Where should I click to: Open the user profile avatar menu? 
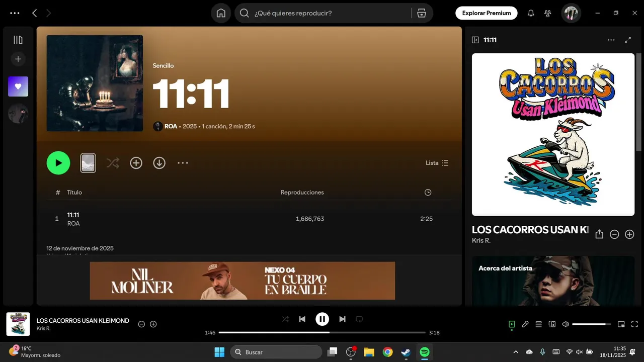click(x=571, y=13)
